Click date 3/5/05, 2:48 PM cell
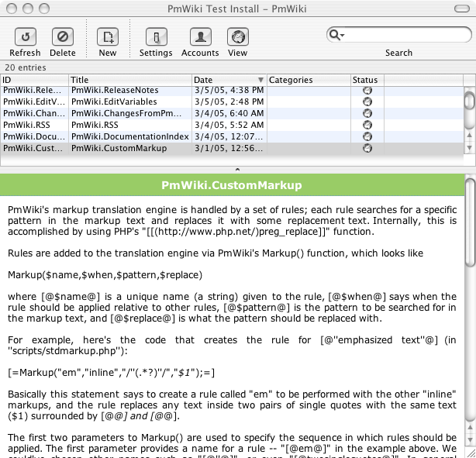 tap(229, 102)
